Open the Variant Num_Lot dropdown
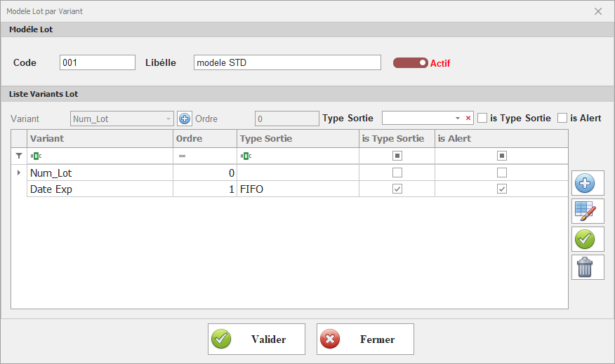Viewport: 615px width, 364px height. click(168, 119)
